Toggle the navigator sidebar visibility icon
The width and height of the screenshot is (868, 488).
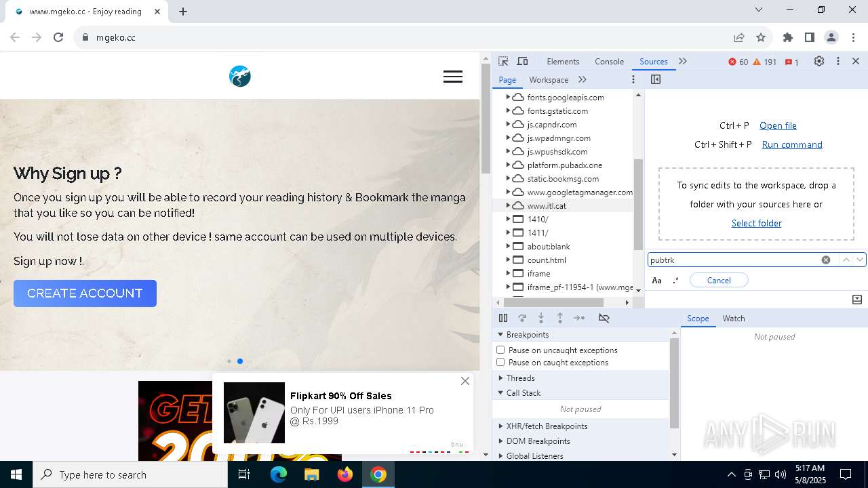(656, 79)
